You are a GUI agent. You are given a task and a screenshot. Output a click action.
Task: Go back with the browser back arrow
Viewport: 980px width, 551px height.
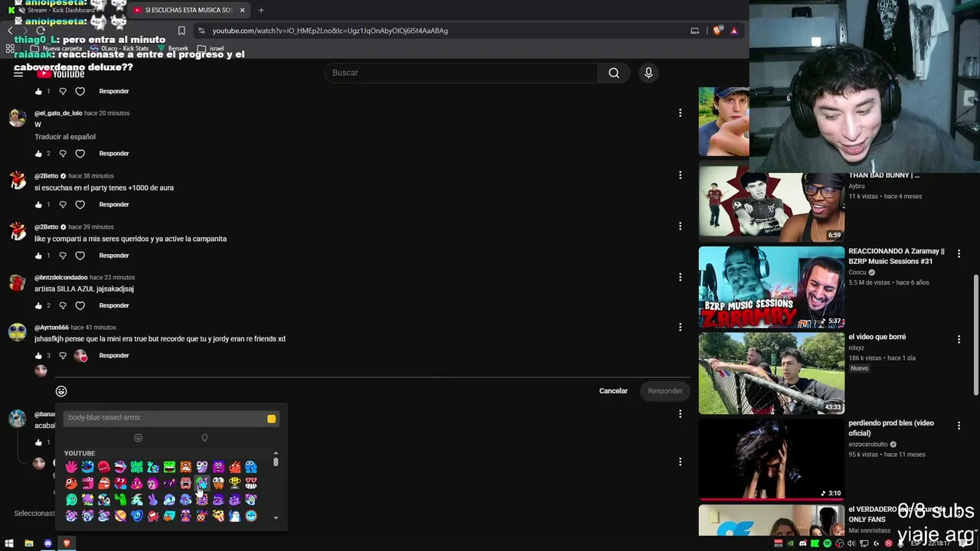[x=10, y=31]
